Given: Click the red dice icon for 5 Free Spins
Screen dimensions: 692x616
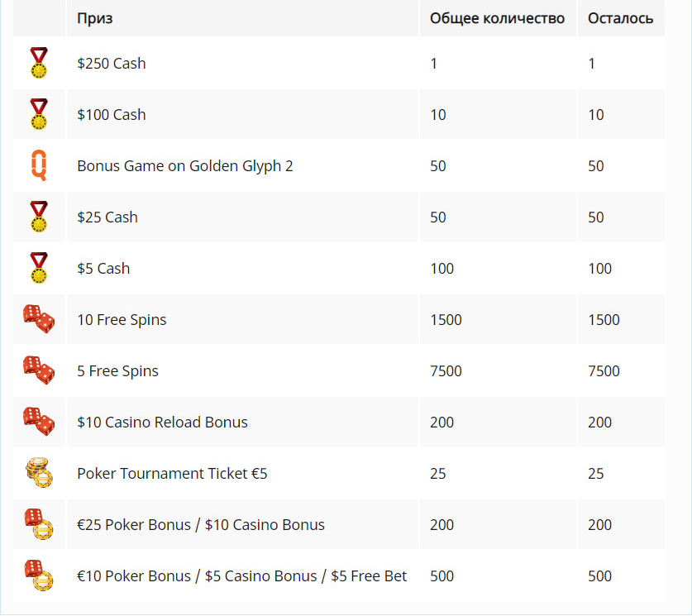Looking at the screenshot, I should (39, 370).
